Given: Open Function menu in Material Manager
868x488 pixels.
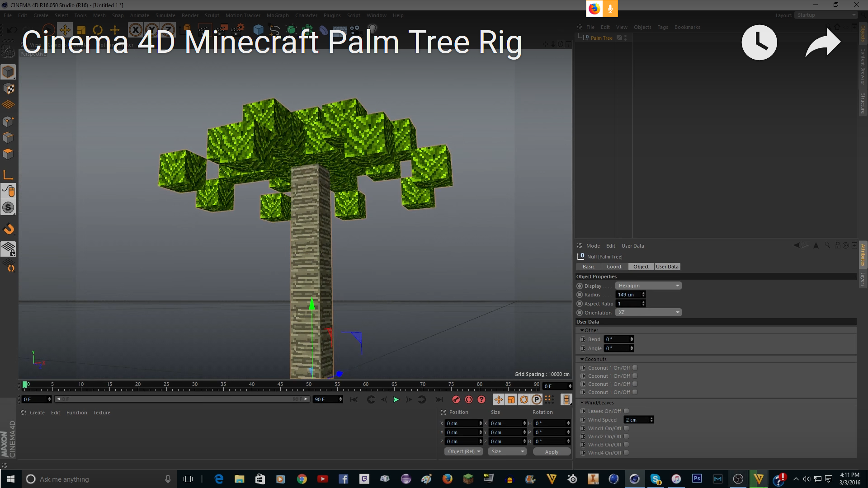Looking at the screenshot, I should tap(77, 413).
